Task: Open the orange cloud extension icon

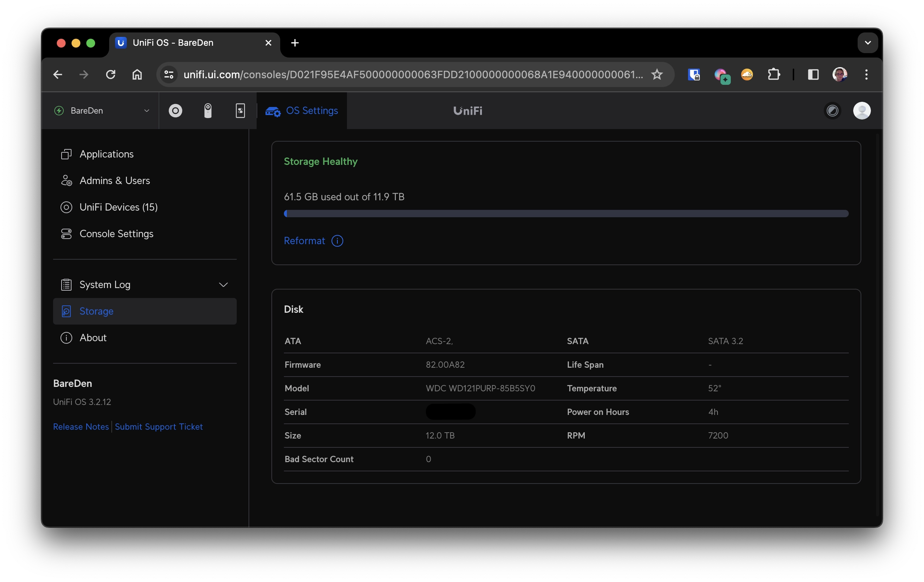Action: click(747, 75)
